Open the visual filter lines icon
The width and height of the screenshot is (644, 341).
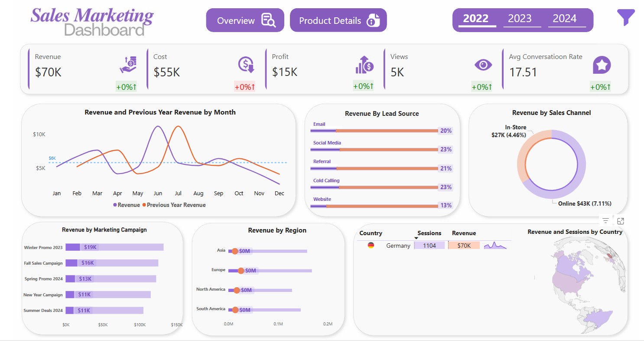(605, 221)
